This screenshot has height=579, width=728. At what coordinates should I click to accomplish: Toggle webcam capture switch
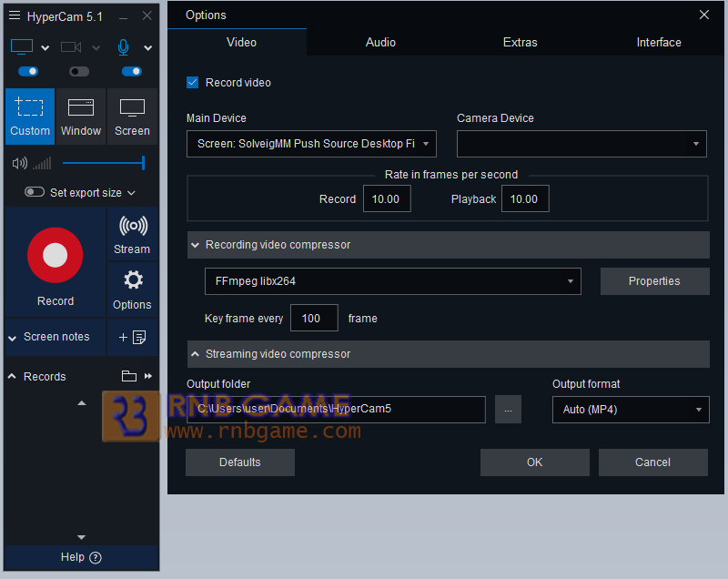click(79, 72)
